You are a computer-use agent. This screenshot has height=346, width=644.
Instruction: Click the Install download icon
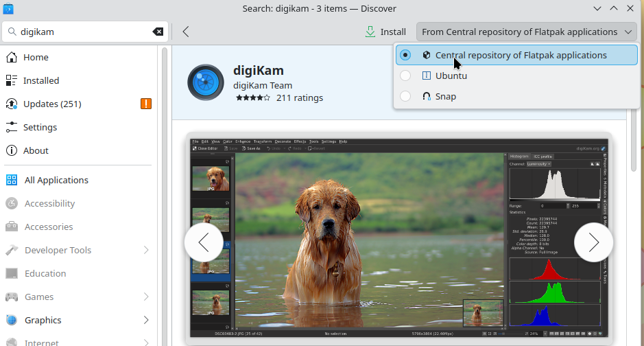tap(370, 32)
